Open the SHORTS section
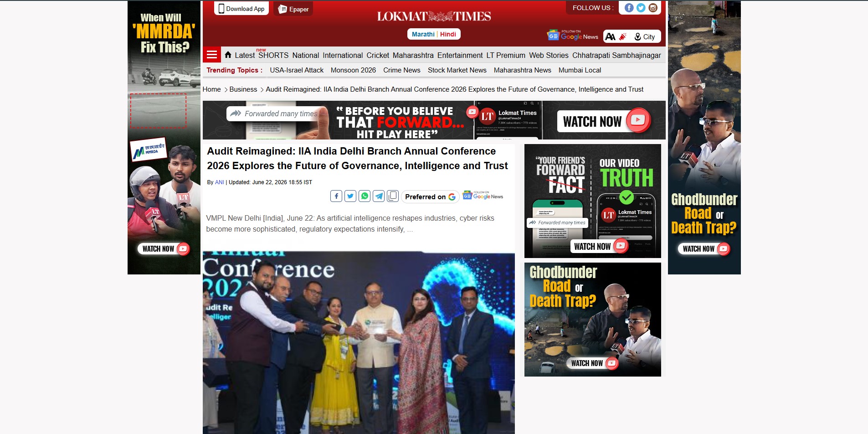The height and width of the screenshot is (434, 868). pos(273,55)
